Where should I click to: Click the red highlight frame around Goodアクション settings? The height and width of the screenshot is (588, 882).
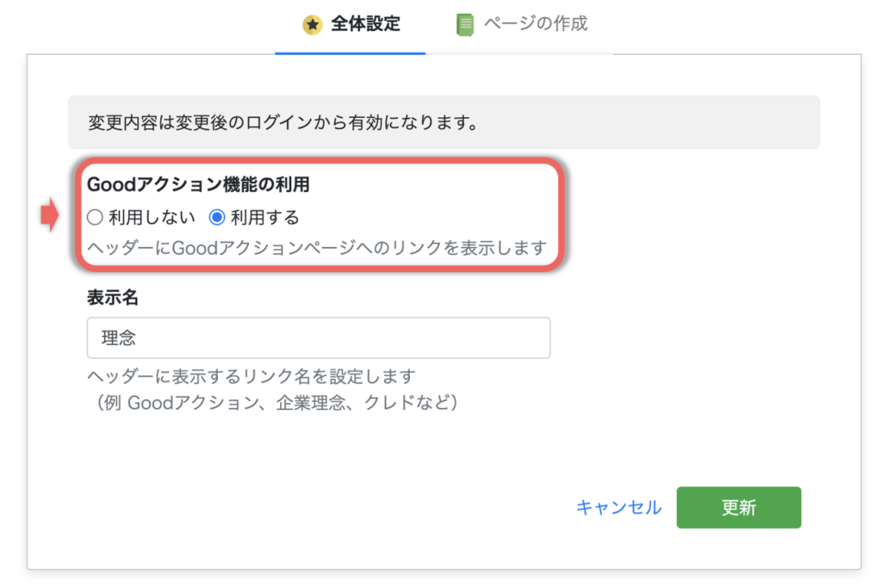coord(564,215)
